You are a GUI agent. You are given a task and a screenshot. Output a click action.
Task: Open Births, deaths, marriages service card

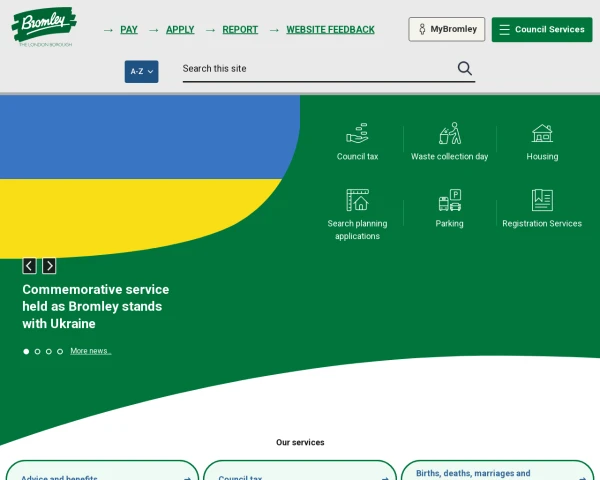[497, 471]
